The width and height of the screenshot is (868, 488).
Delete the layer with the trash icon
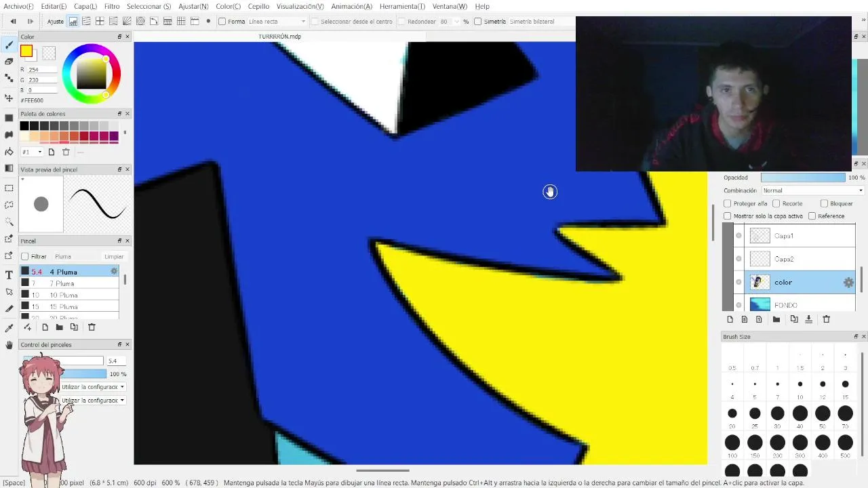pos(826,319)
